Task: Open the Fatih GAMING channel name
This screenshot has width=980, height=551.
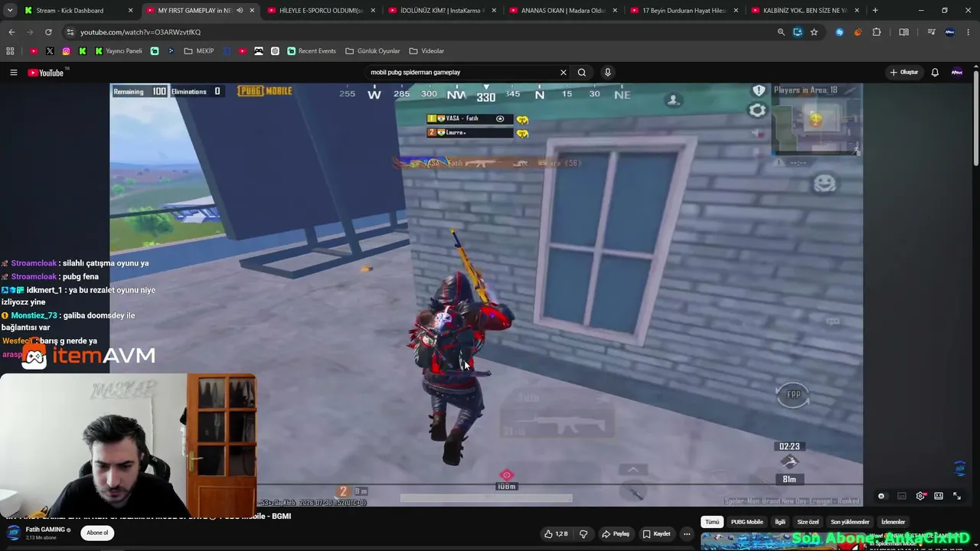Action: pyautogui.click(x=45, y=530)
